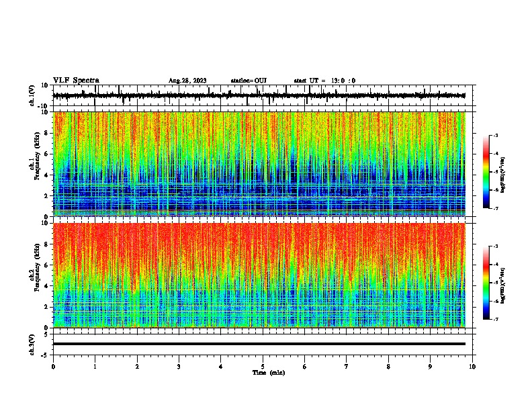Click the "ch.2 Frequency (kHz)" axis label

pyautogui.click(x=35, y=267)
